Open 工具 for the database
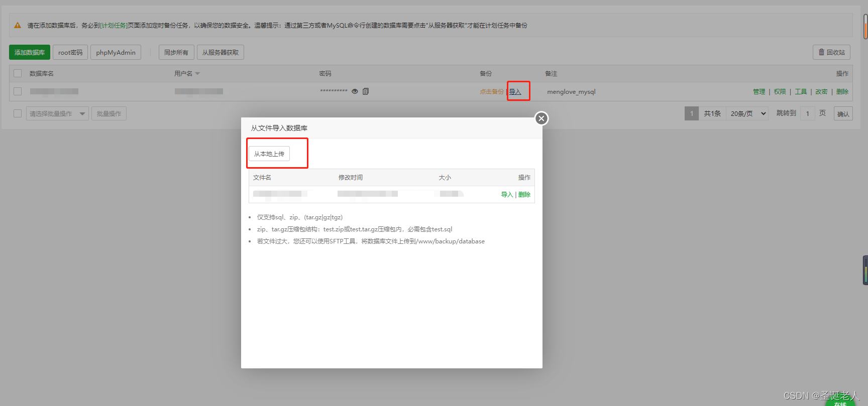868x406 pixels. click(x=801, y=91)
